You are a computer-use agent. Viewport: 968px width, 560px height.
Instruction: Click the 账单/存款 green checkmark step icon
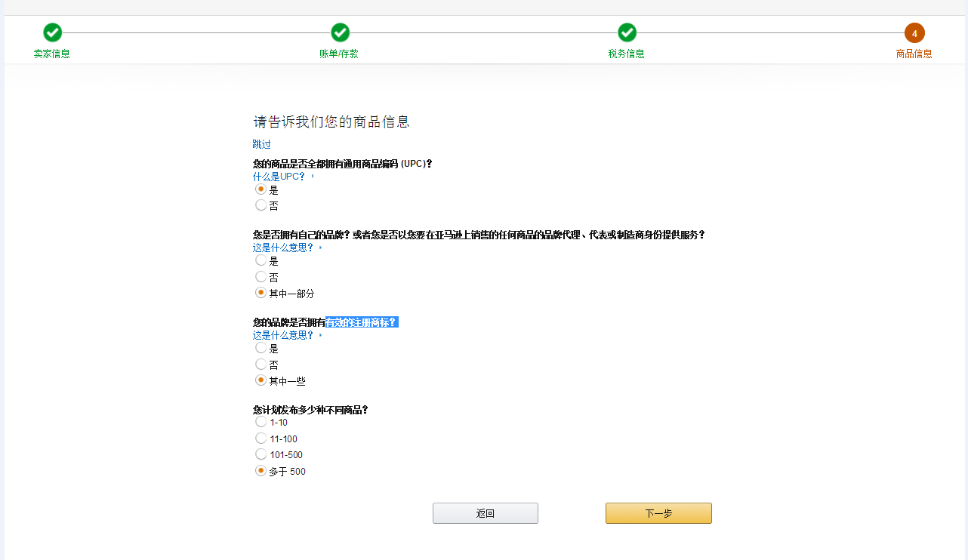click(x=341, y=32)
